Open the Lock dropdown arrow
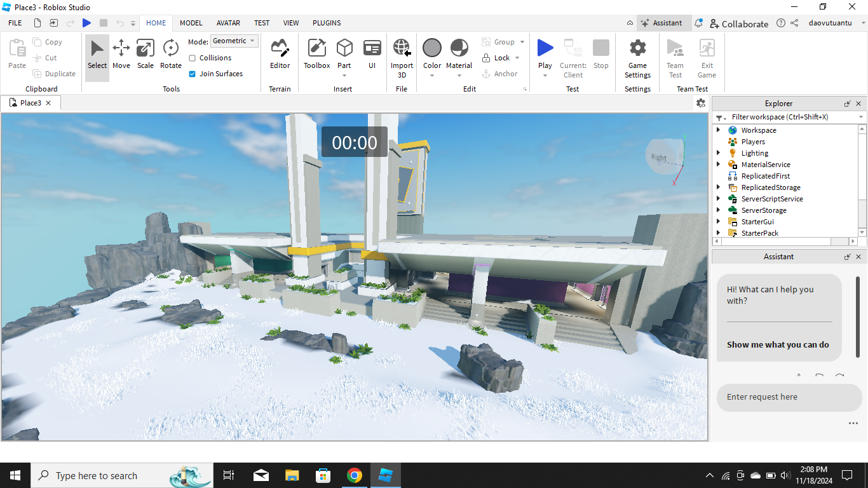This screenshot has height=488, width=868. [517, 58]
